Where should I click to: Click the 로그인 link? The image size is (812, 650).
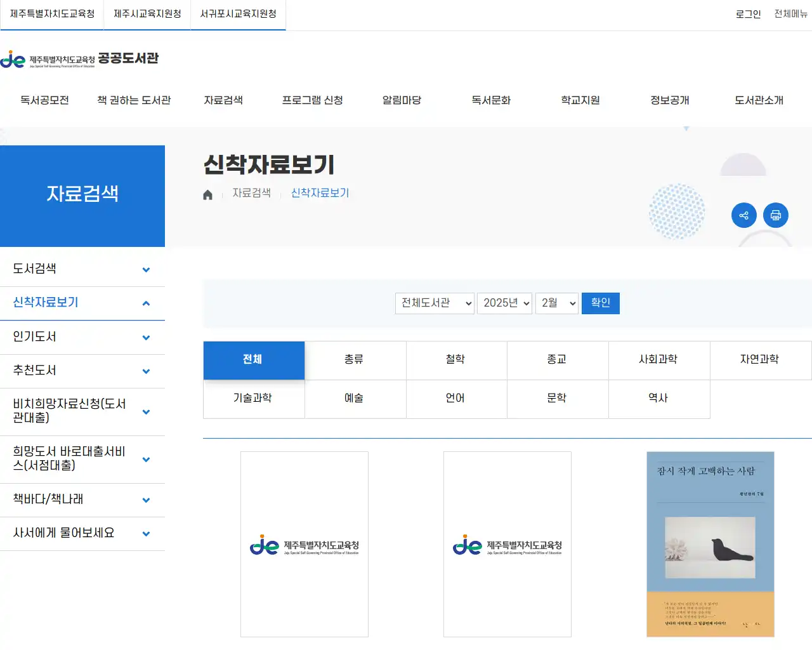(x=748, y=14)
